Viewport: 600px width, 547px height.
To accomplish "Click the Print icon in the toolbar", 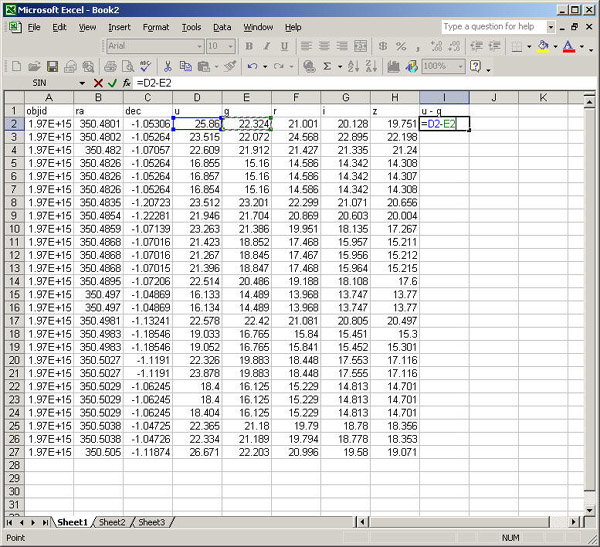I will click(x=110, y=67).
